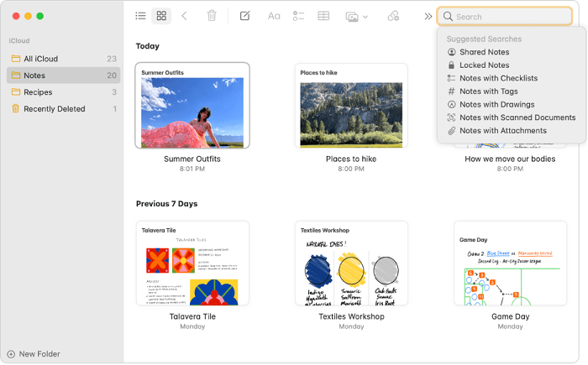Click the 'Summer Outfits' caption below thumbnail
The image size is (588, 365).
pyautogui.click(x=192, y=159)
